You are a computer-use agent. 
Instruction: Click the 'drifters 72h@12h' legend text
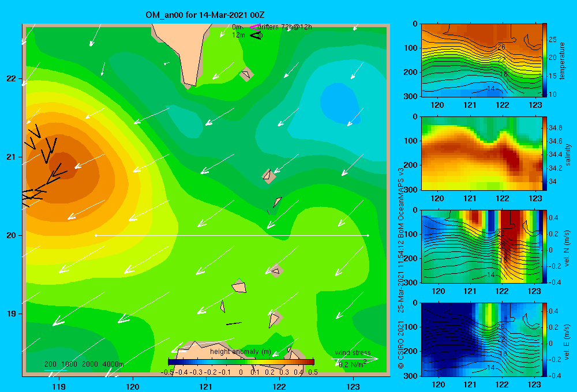284,27
